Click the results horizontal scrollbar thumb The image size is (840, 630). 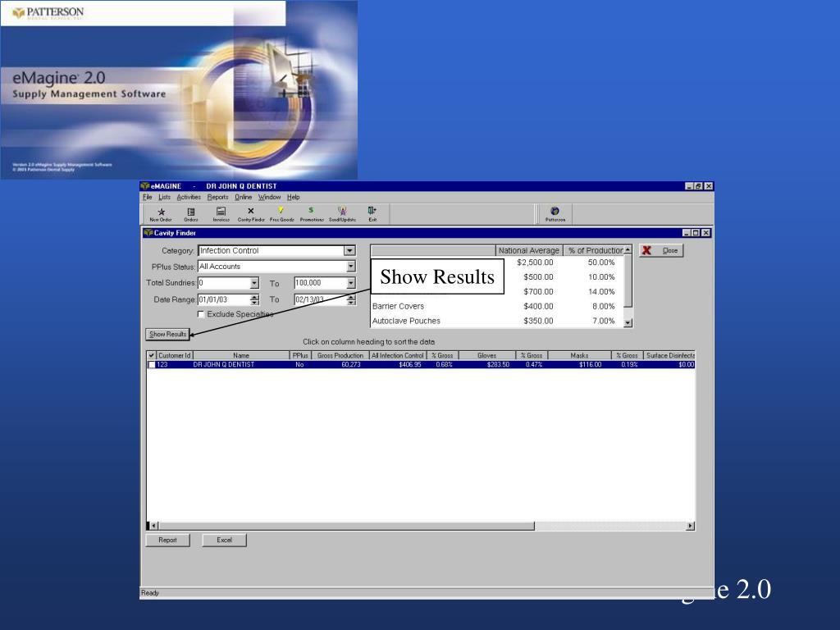[x=346, y=526]
